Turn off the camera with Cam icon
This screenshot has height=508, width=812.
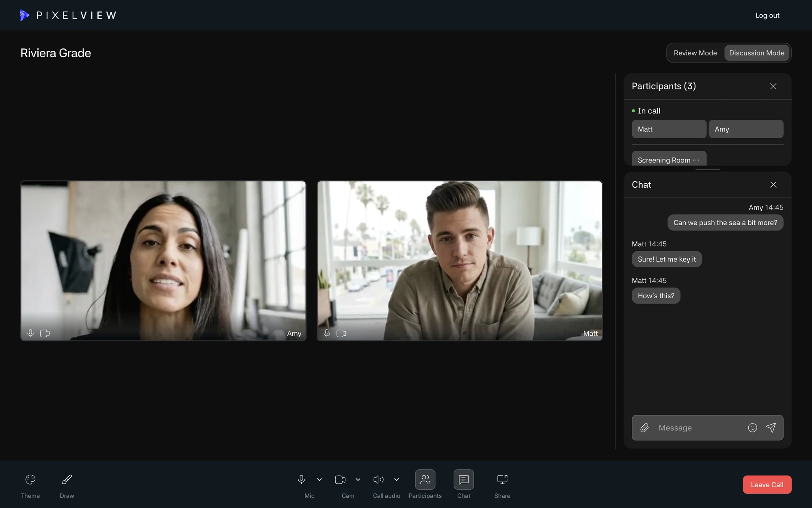(340, 480)
